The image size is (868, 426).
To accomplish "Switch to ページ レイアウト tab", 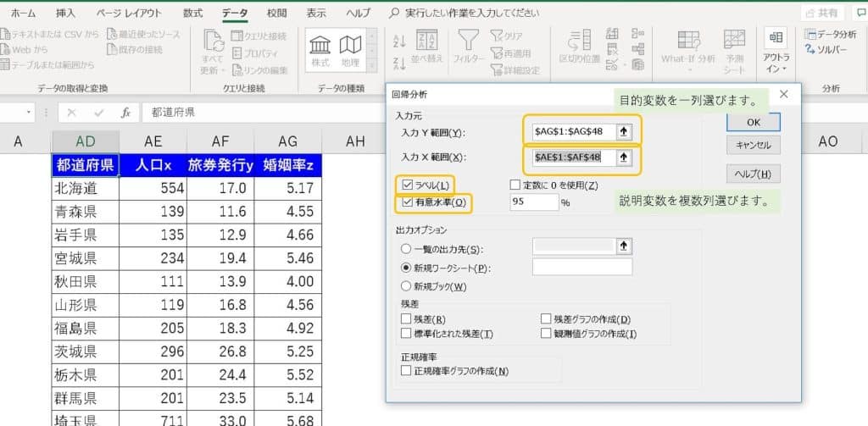I will point(129,13).
